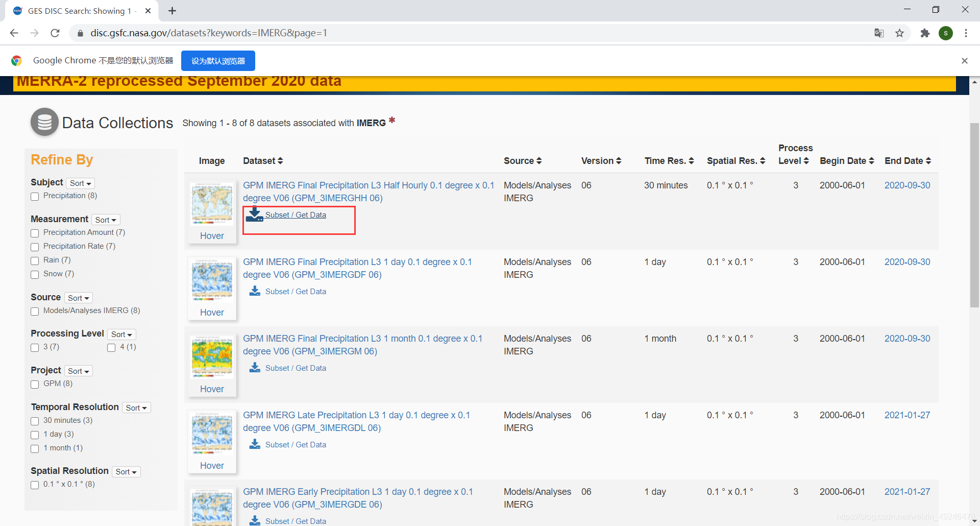Check 1 month (1) temporal filter
This screenshot has width=980, height=526.
(x=35, y=448)
